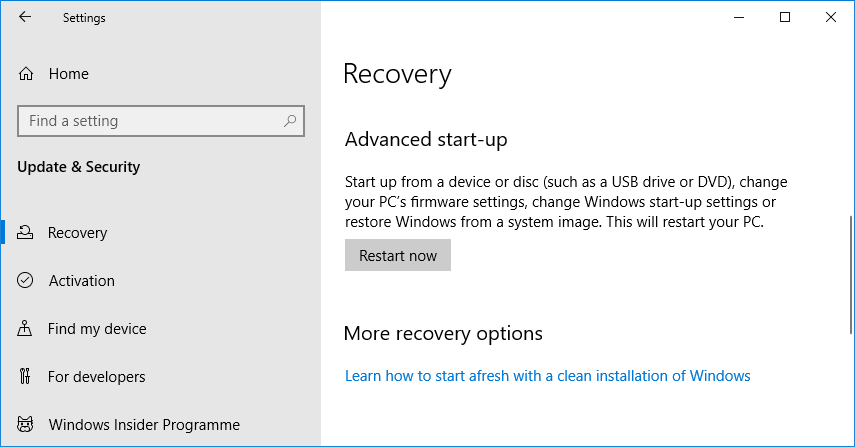Minimize the Settings window
Screen dimensions: 855x447
click(x=739, y=17)
